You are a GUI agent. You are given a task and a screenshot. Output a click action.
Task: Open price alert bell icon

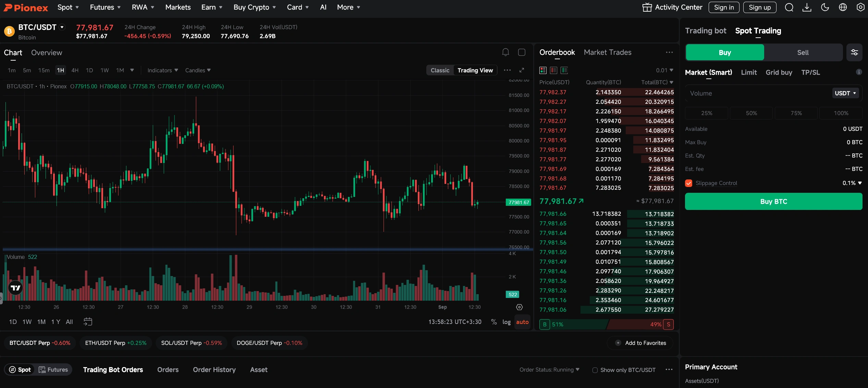505,52
